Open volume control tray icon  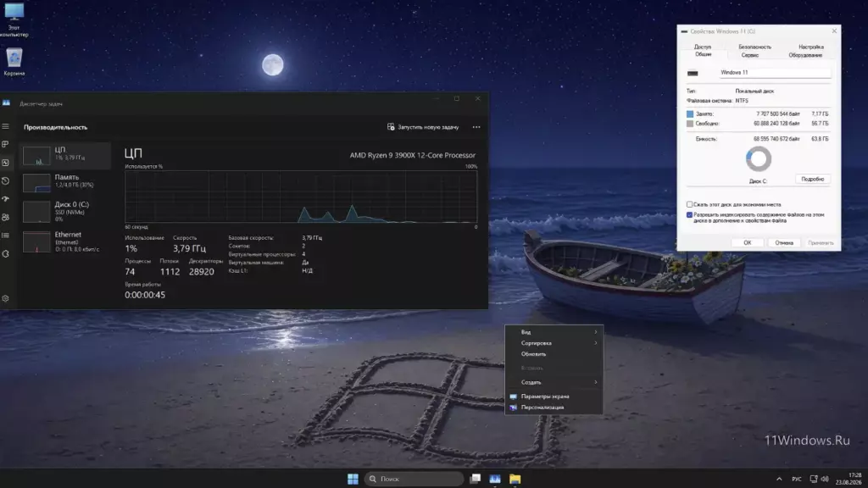click(825, 480)
